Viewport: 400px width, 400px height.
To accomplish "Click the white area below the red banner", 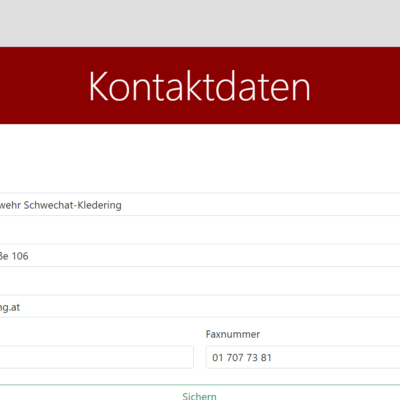I will click(200, 158).
